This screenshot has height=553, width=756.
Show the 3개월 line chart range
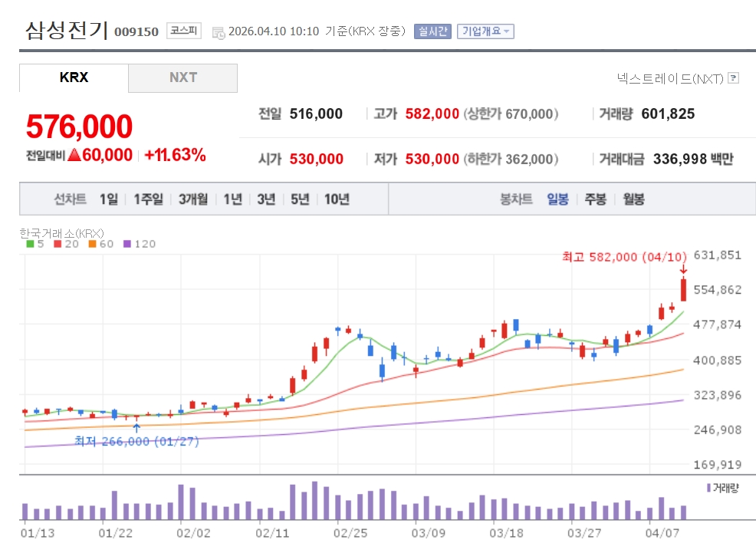coord(193,199)
